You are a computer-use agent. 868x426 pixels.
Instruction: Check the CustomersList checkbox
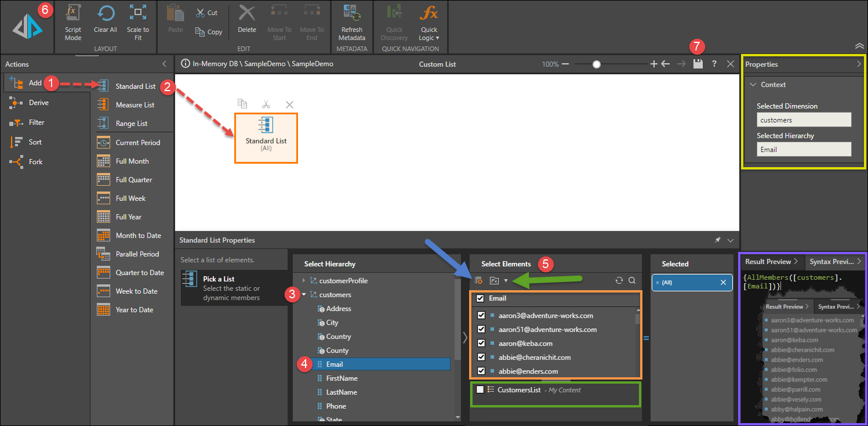pos(480,390)
